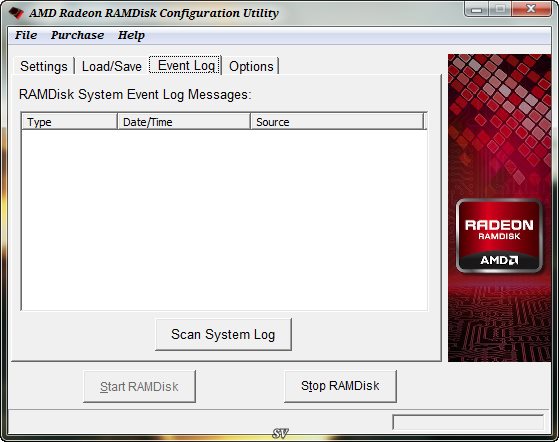This screenshot has height=442, width=559.
Task: Switch to the Settings tab
Action: 44,66
